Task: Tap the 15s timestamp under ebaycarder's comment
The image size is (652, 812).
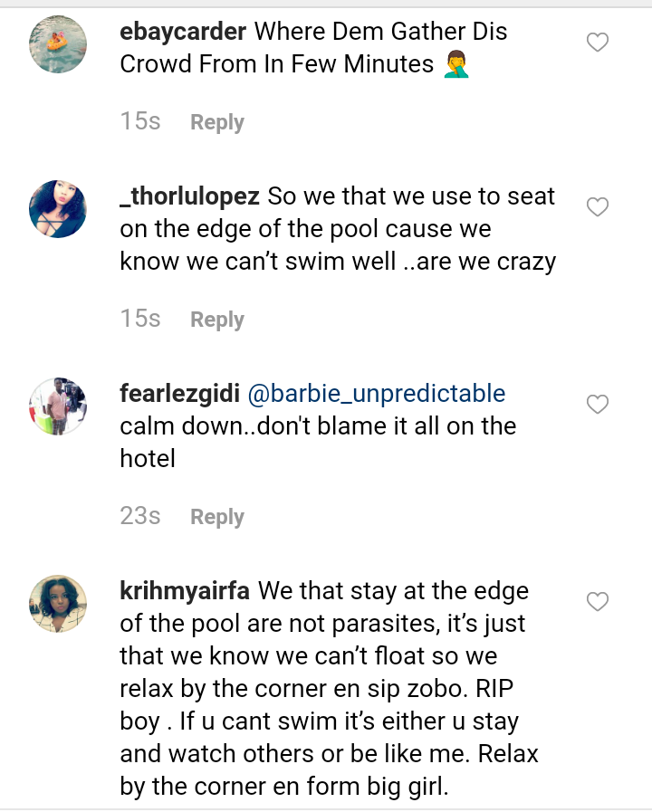Action: pos(140,121)
